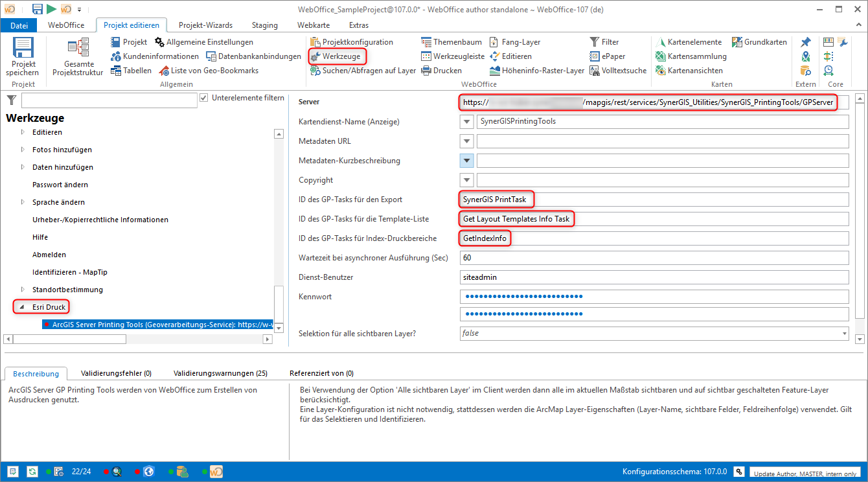Open the Selektion für alle sichtbaren Layer dropdown
868x482 pixels.
pyautogui.click(x=843, y=333)
